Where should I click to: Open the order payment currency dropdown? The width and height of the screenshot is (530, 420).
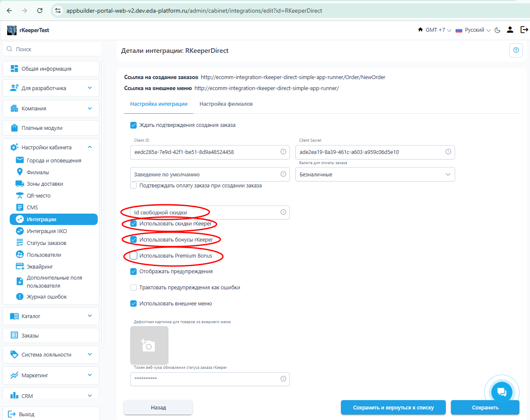pyautogui.click(x=375, y=174)
